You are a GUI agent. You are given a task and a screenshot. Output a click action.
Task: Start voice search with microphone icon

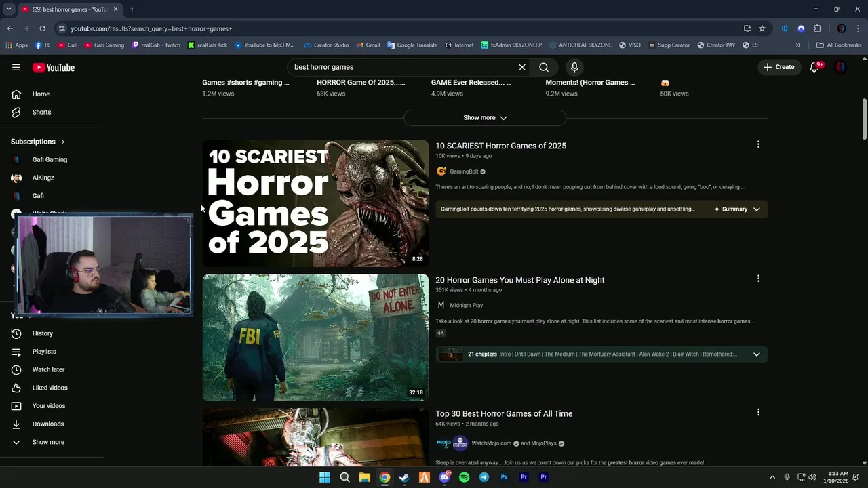pos(574,67)
